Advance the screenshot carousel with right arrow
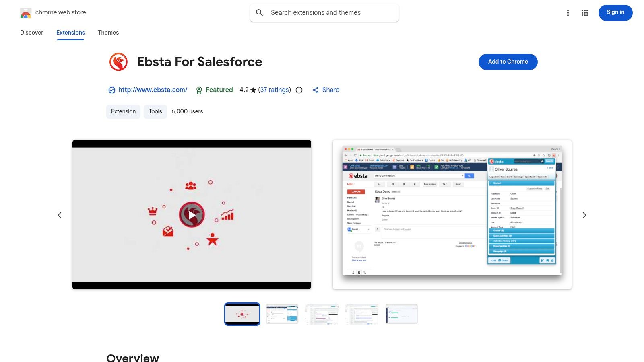 (584, 215)
